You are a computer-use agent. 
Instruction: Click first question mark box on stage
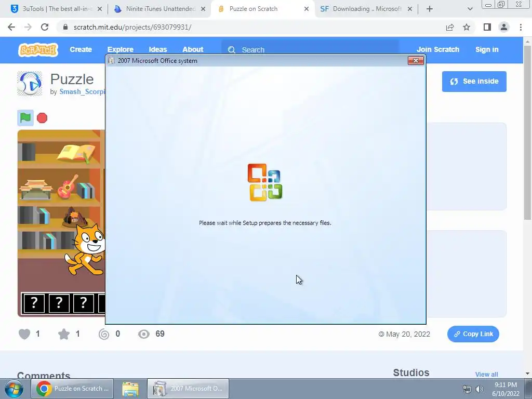34,303
